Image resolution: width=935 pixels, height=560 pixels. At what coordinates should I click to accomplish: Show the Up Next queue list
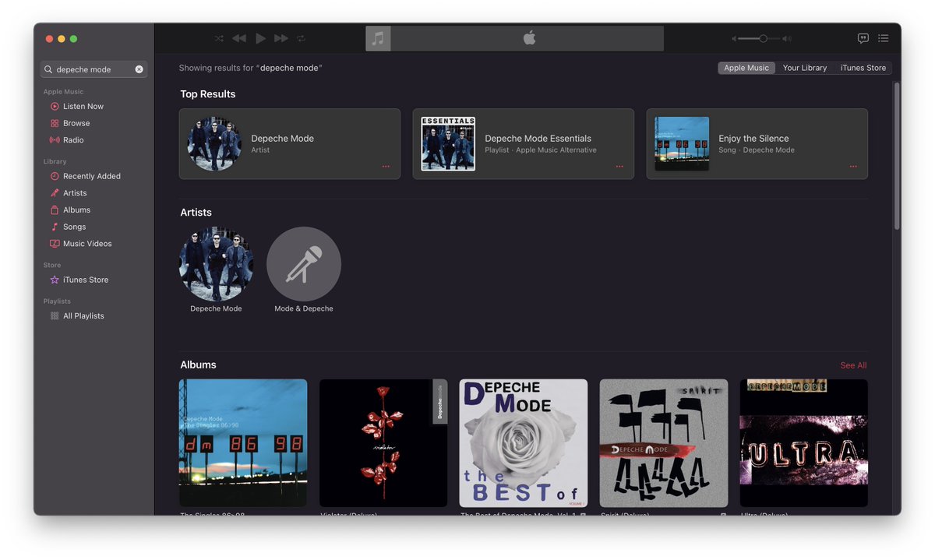(883, 38)
